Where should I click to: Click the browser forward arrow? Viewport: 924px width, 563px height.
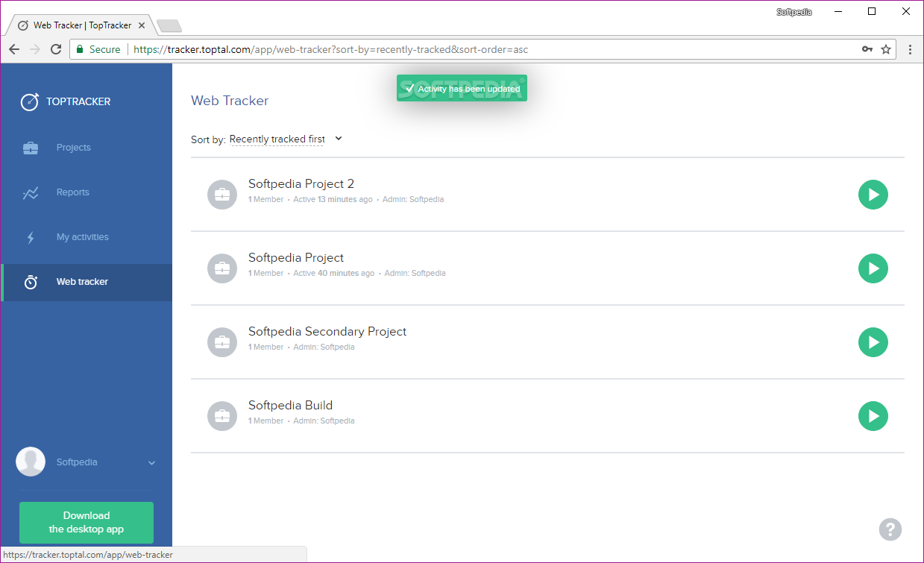pyautogui.click(x=35, y=49)
